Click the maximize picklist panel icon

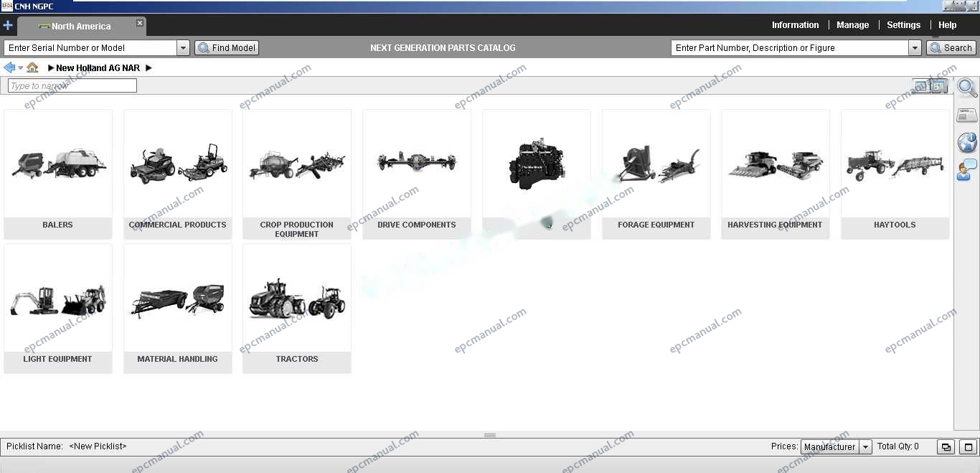click(969, 446)
